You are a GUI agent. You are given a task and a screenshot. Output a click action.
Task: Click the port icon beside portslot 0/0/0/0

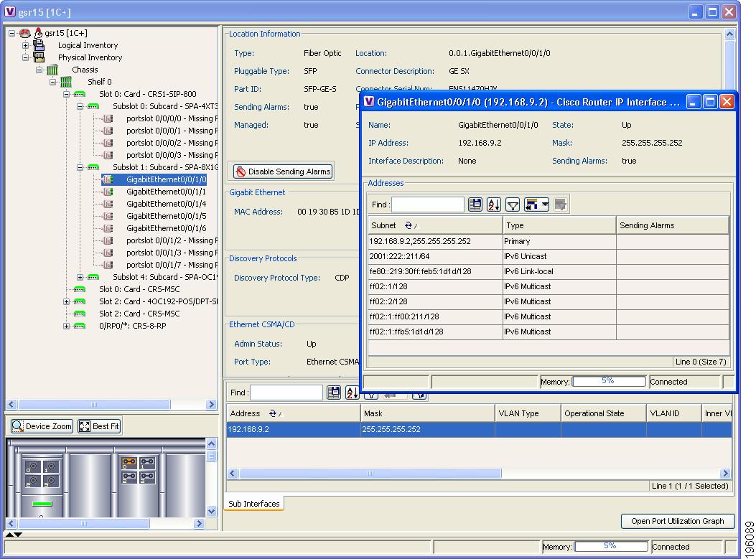click(108, 118)
